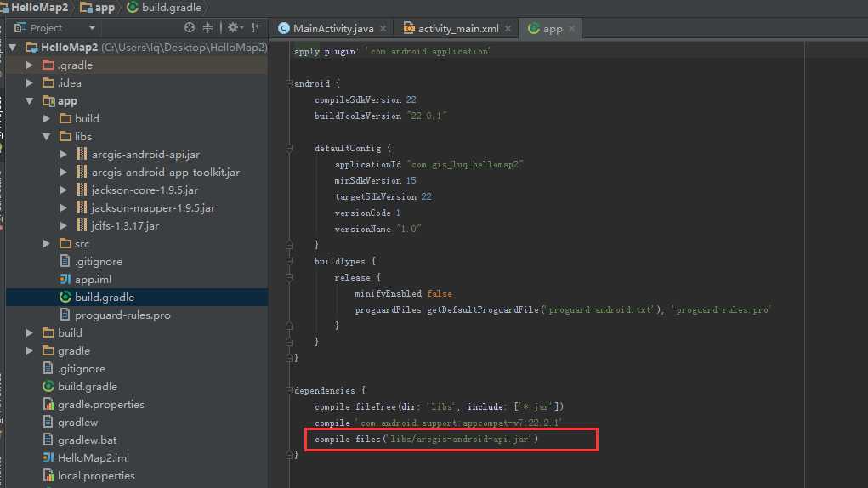Image resolution: width=868 pixels, height=488 pixels.
Task: Click the apply plugin line
Action: click(393, 52)
